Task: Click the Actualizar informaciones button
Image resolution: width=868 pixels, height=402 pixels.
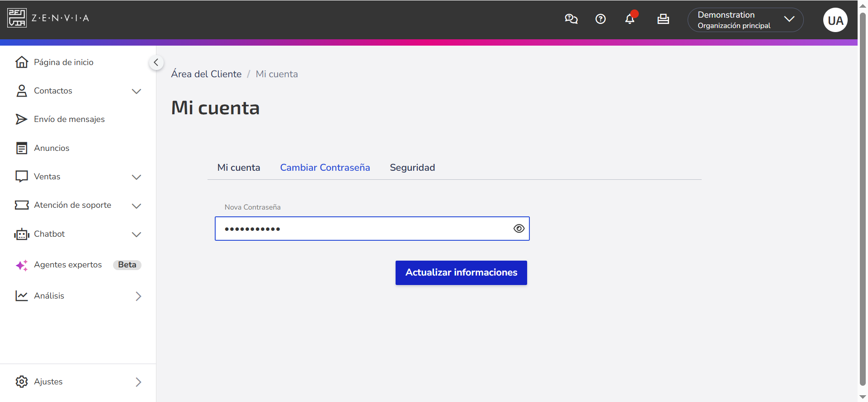Action: [x=461, y=273]
